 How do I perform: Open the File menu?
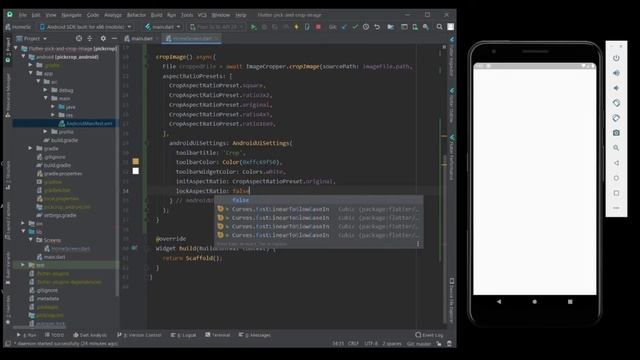tap(23, 15)
